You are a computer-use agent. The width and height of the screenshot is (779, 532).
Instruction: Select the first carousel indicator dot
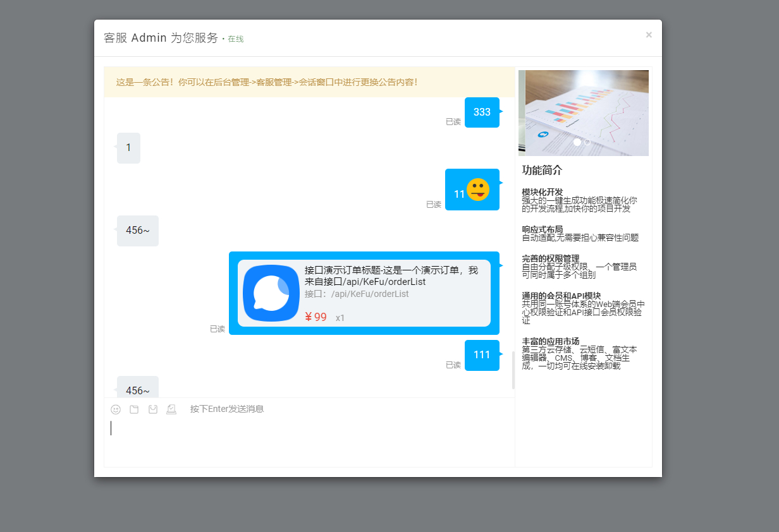tap(577, 142)
